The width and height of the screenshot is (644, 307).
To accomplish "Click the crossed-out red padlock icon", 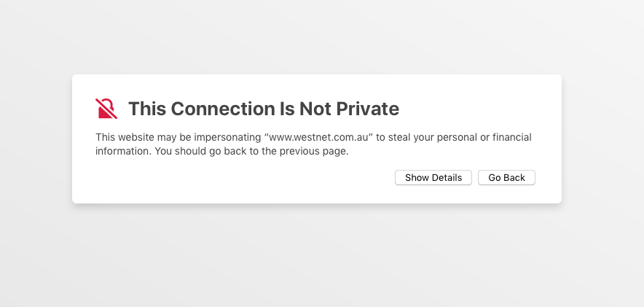I will [x=106, y=109].
